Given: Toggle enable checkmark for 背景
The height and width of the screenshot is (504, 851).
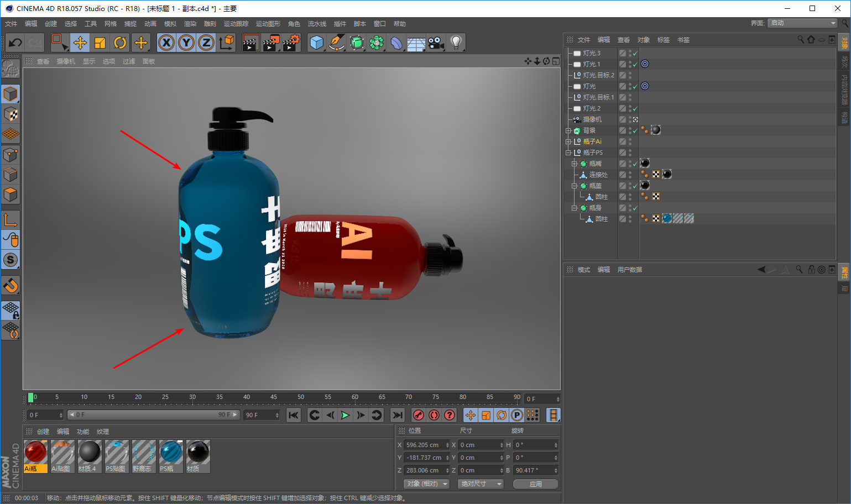Looking at the screenshot, I should click(x=635, y=131).
